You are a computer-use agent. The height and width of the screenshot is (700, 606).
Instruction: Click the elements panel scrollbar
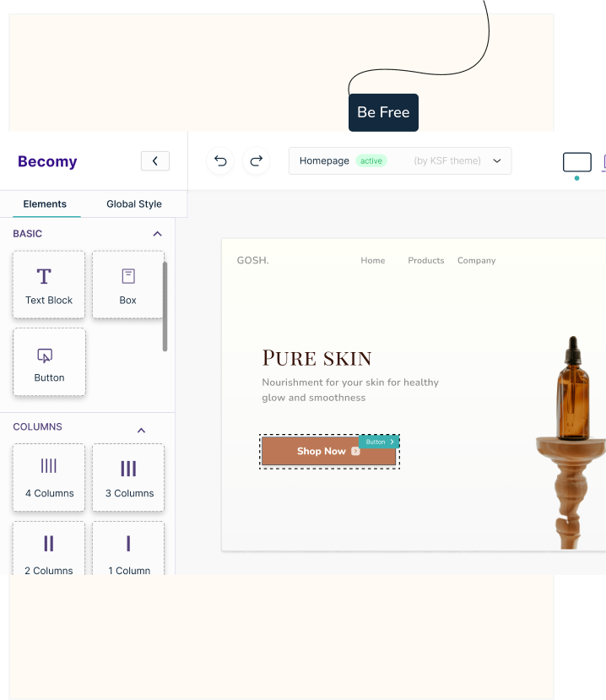tap(165, 306)
